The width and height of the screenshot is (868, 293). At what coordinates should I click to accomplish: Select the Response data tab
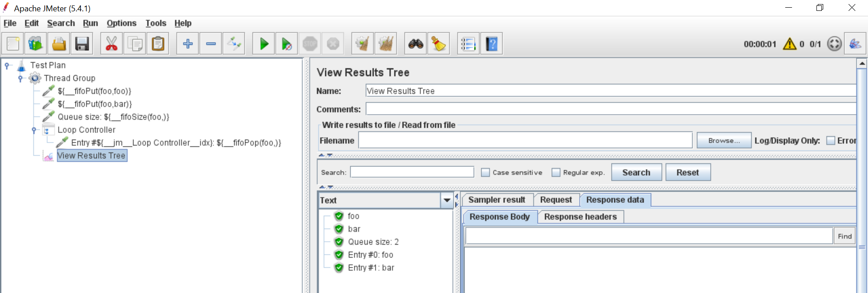click(x=615, y=200)
